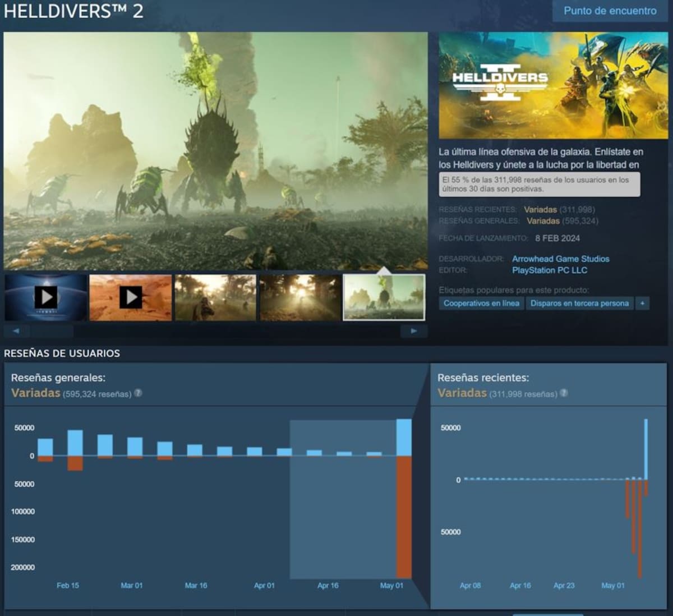This screenshot has height=616, width=673.
Task: Select the Disparos en tercera persona tag
Action: [x=579, y=304]
